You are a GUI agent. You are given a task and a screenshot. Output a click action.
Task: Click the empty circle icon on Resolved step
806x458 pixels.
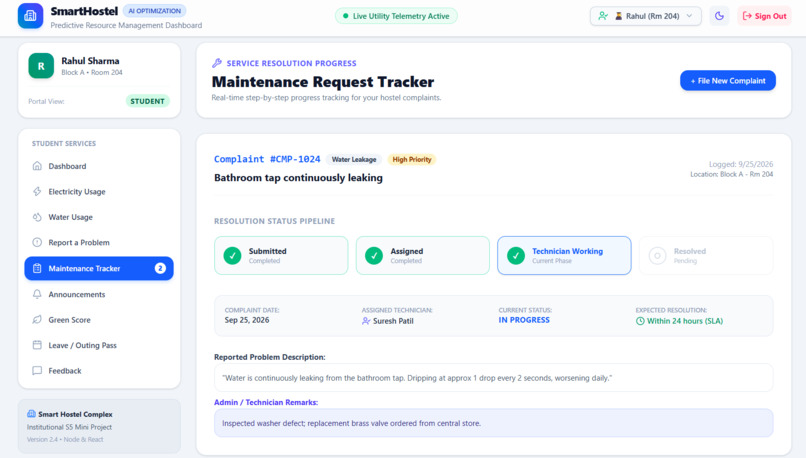tap(657, 255)
